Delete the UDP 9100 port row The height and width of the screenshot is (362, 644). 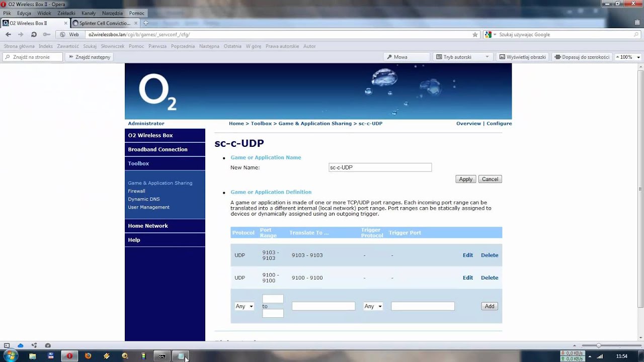point(490,278)
